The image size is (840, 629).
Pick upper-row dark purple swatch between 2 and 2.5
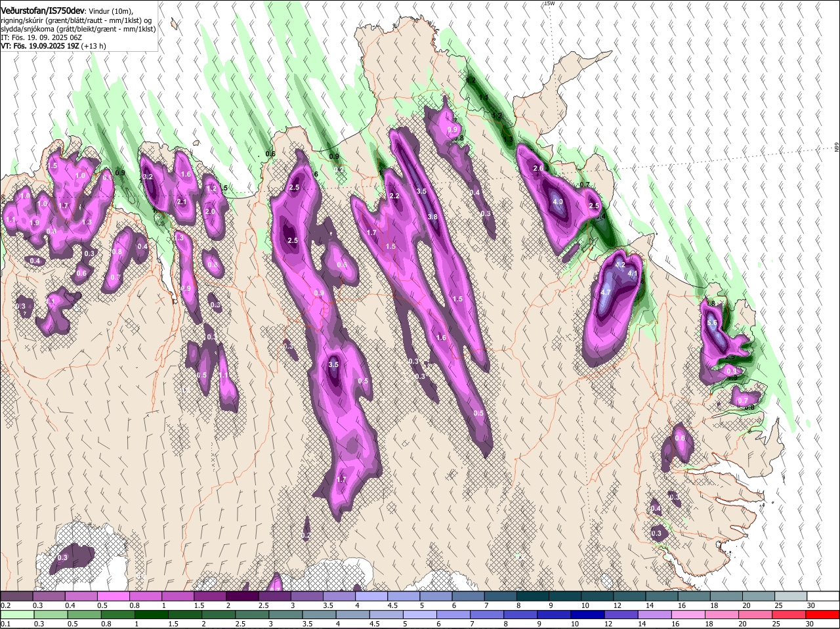coord(242,596)
